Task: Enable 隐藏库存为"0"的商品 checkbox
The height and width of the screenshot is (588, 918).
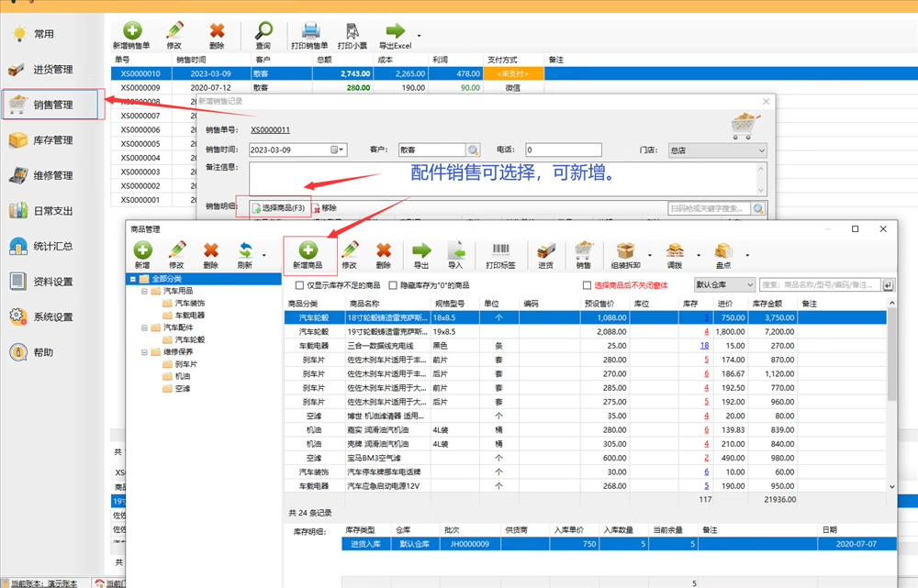Action: tap(394, 285)
